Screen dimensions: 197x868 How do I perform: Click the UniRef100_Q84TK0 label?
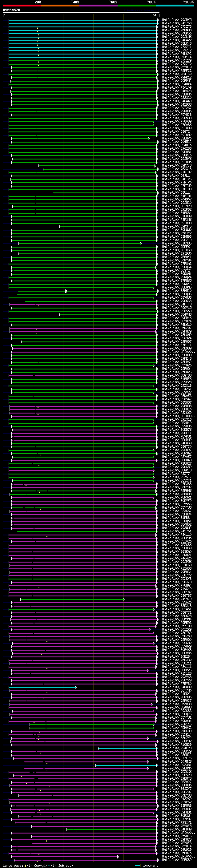[177, 74]
